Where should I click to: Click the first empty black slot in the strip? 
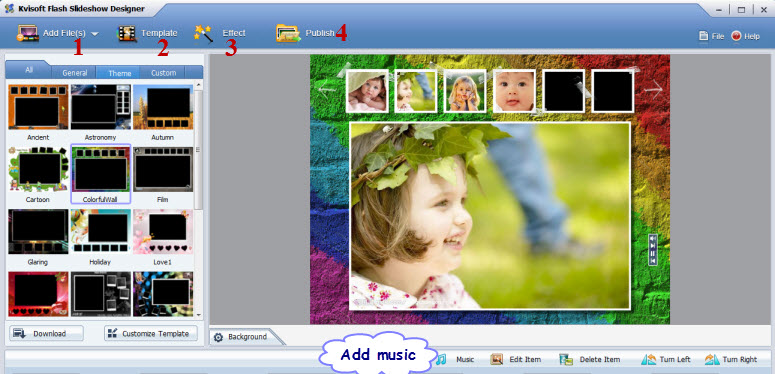563,91
